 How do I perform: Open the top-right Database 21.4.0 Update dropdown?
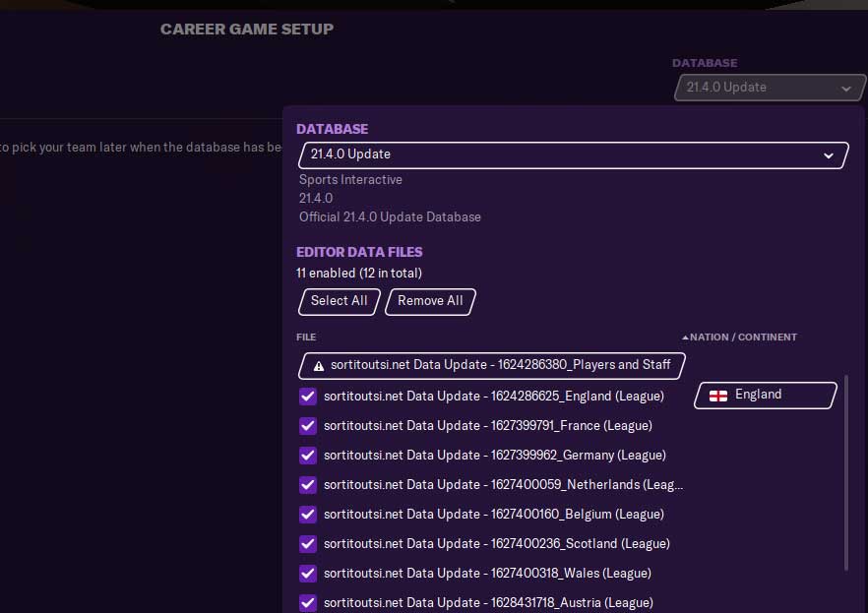point(770,88)
